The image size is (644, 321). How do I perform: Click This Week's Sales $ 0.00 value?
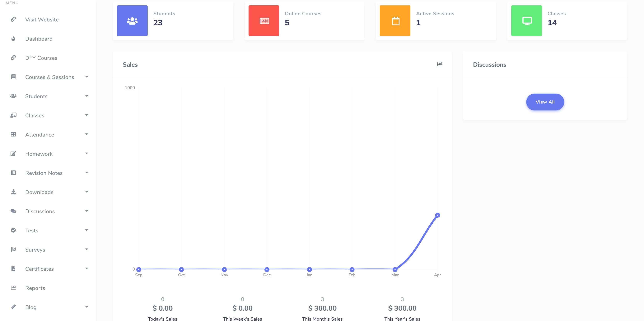(242, 308)
